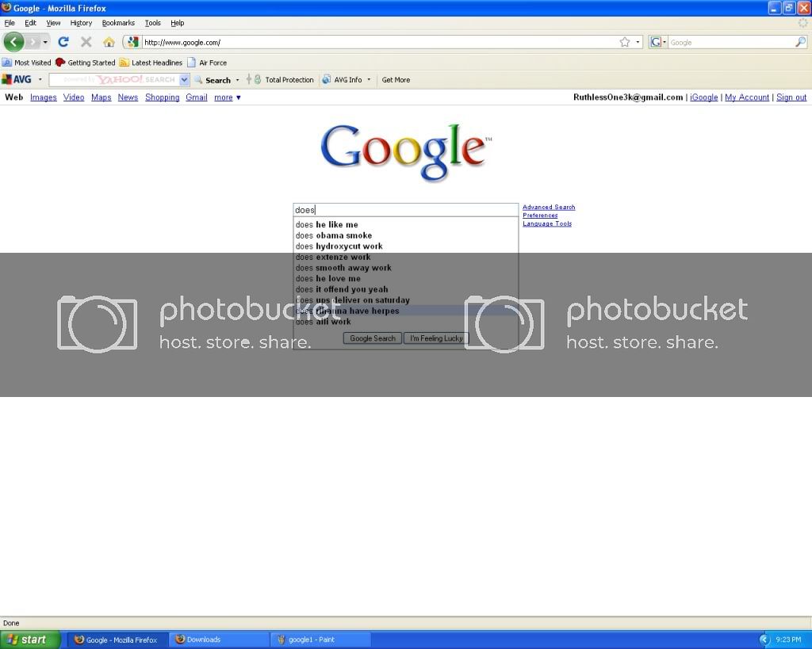
Task: Open the Video link on Google
Action: point(74,97)
